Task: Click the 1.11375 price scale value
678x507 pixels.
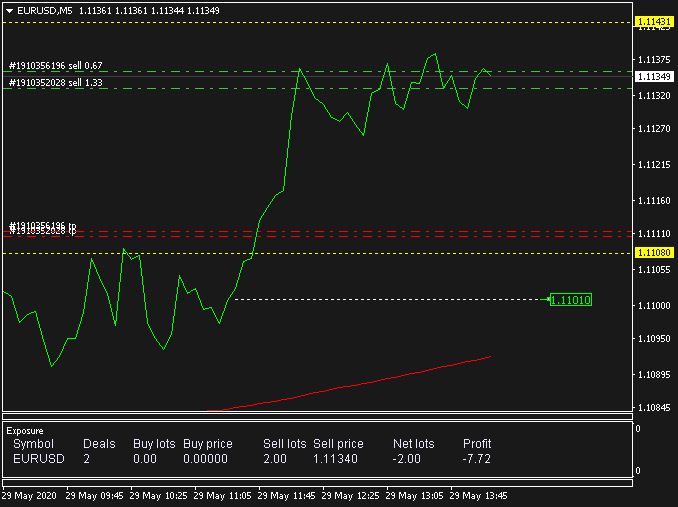Action: pyautogui.click(x=654, y=59)
